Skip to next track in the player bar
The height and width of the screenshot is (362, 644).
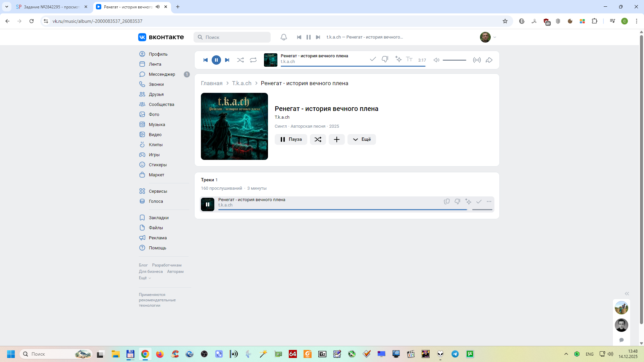pyautogui.click(x=227, y=60)
